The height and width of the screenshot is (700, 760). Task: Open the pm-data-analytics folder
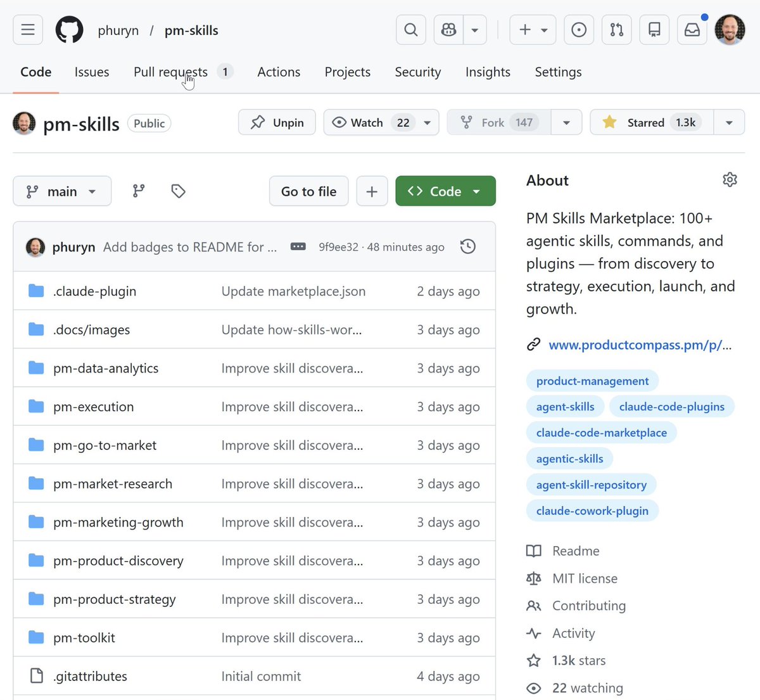(x=106, y=369)
